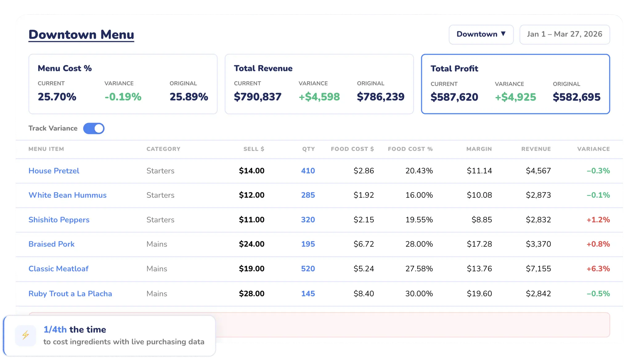Click the 520 quantity for Classic Meatloaf
This screenshot has width=636, height=364.
click(308, 269)
